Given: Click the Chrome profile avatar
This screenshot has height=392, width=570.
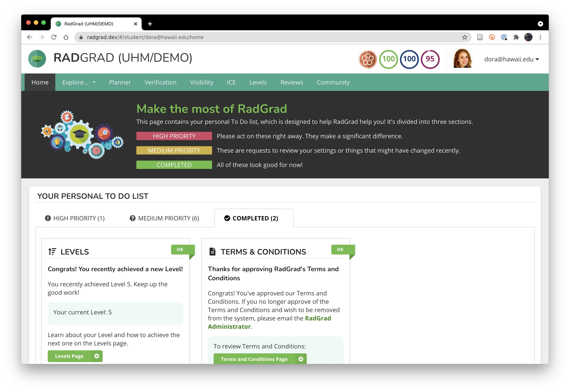Looking at the screenshot, I should 528,37.
